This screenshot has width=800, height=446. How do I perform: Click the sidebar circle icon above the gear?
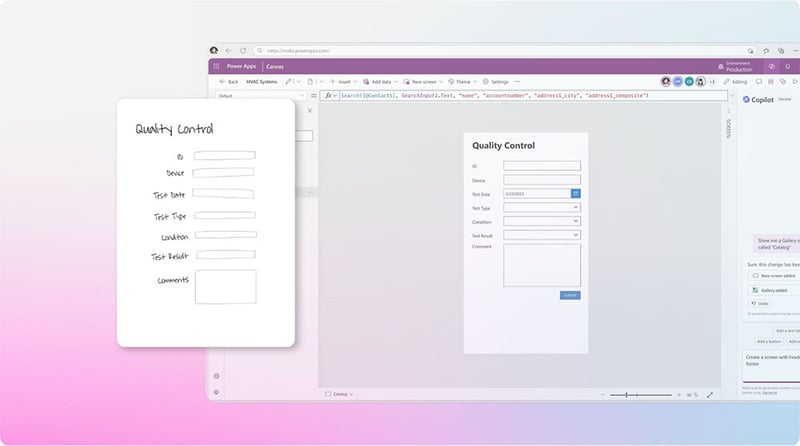tap(216, 376)
